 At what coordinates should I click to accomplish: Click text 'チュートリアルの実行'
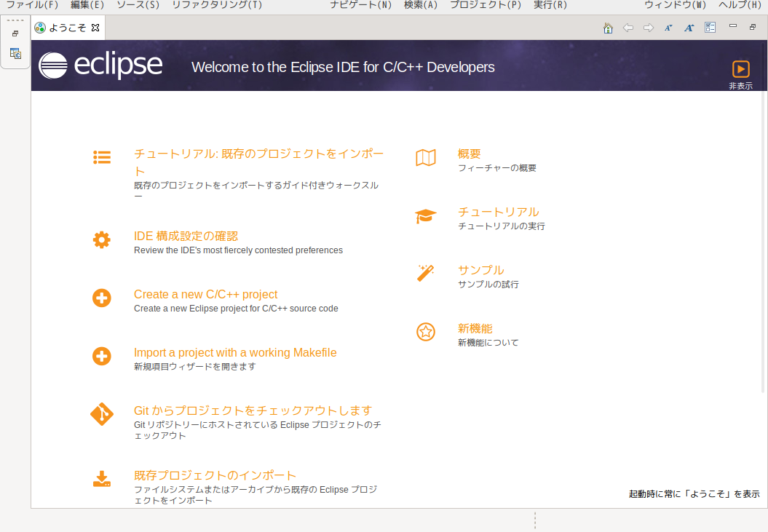pyautogui.click(x=502, y=226)
